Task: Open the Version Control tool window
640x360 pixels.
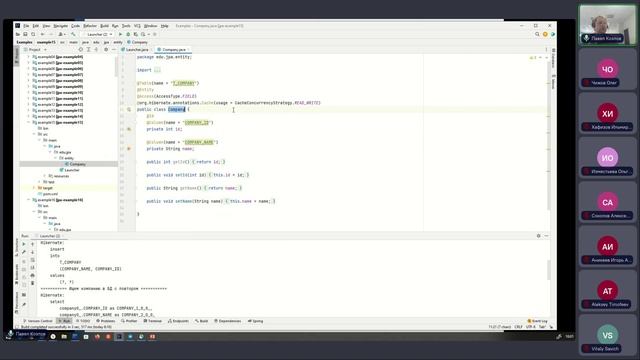Action: [x=38, y=321]
